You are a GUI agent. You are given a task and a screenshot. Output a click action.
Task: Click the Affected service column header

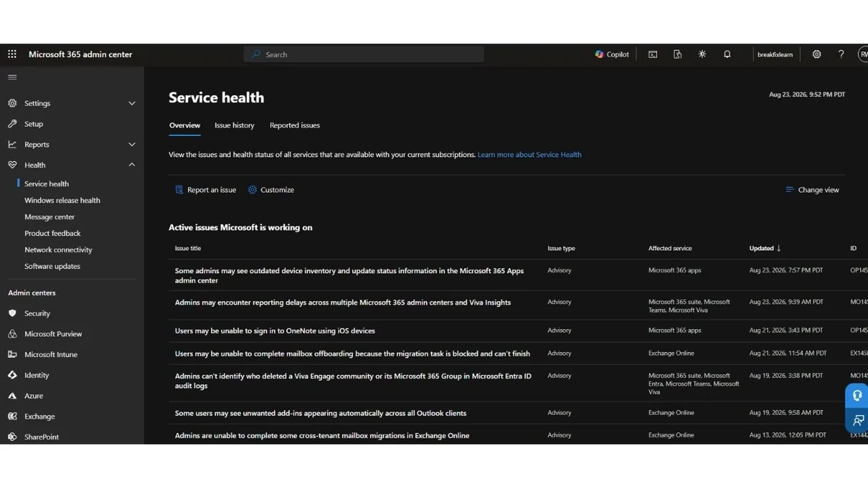[x=670, y=248]
